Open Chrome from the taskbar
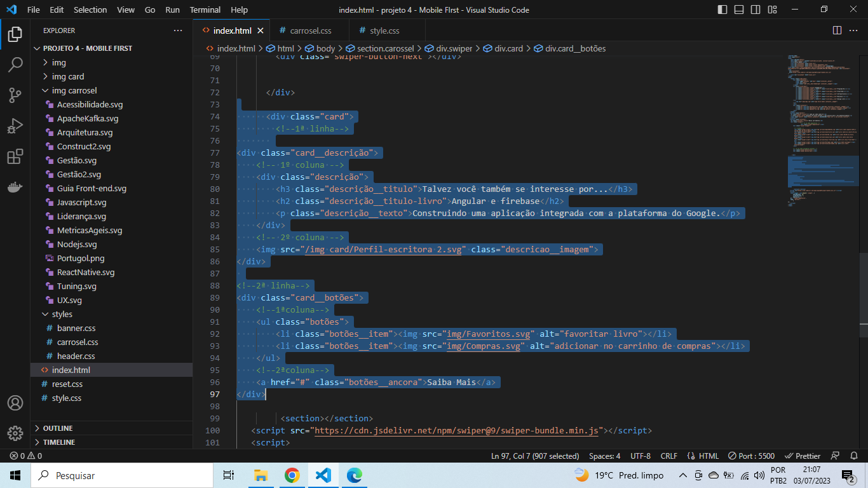Image resolution: width=868 pixels, height=488 pixels. (292, 475)
